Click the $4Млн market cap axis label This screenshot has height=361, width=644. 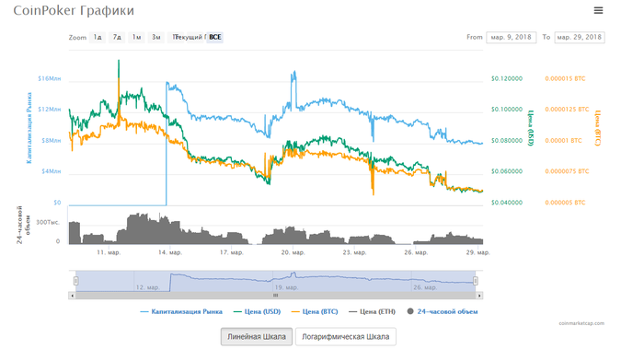click(51, 171)
